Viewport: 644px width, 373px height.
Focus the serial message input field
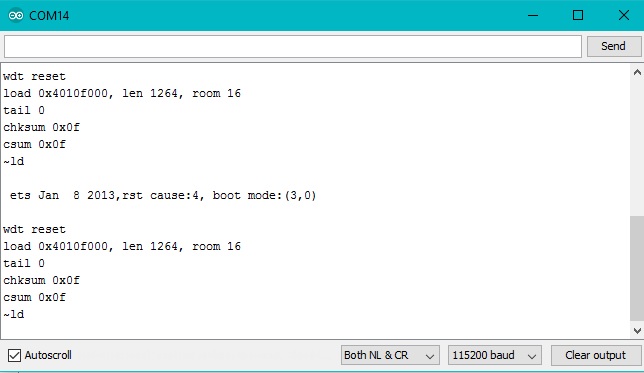click(x=293, y=46)
